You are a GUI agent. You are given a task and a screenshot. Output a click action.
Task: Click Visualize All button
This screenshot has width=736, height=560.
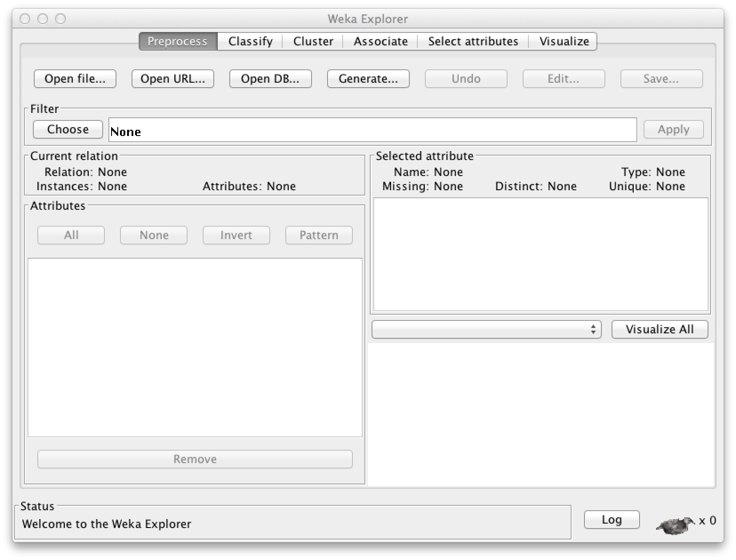(x=660, y=329)
